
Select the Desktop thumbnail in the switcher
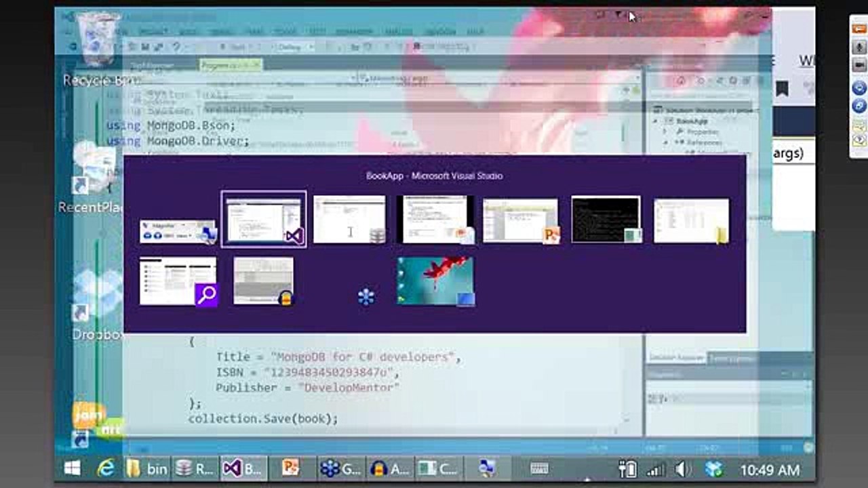click(x=435, y=281)
